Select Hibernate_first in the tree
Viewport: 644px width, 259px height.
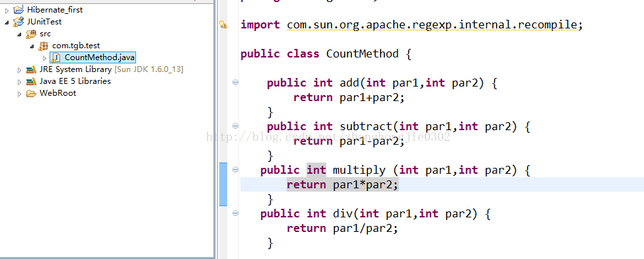(55, 9)
